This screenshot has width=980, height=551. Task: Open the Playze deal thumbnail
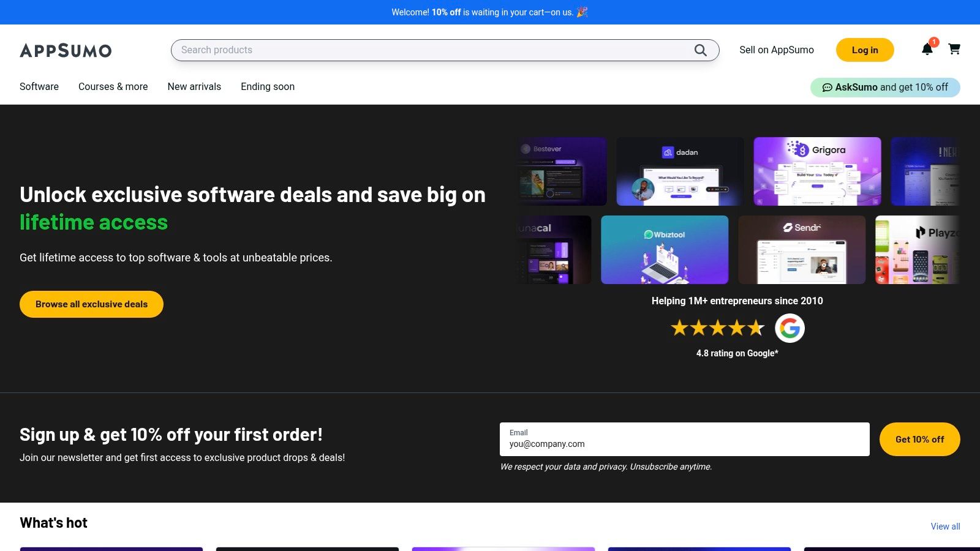918,250
